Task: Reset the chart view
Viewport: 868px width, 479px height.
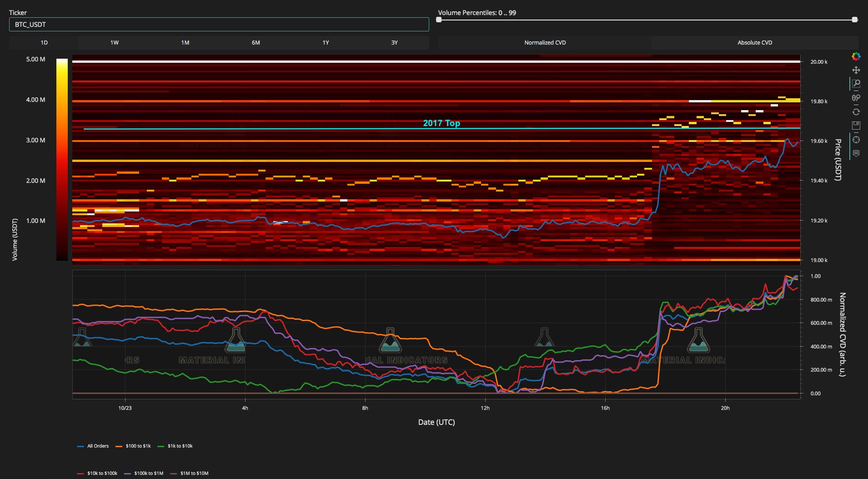Action: 856,112
